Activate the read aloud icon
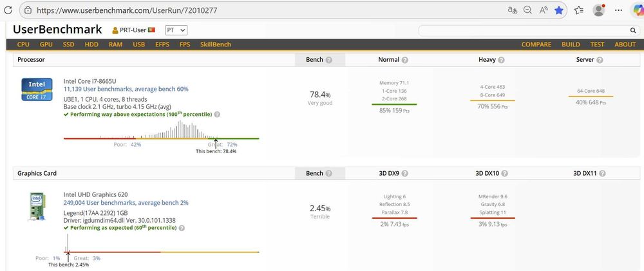The image size is (644, 271). (x=544, y=10)
